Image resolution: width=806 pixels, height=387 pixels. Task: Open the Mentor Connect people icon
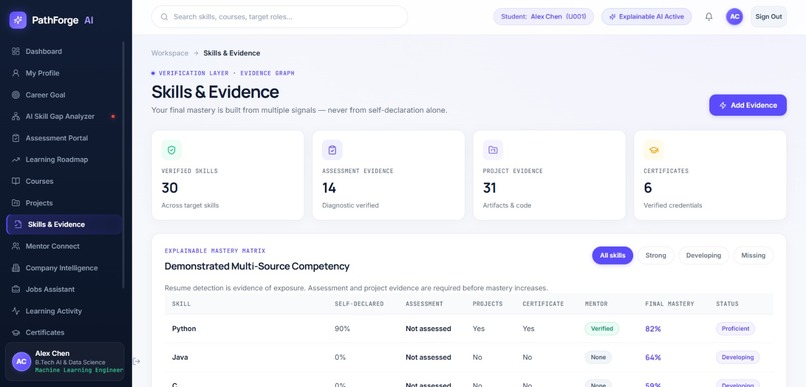point(15,246)
